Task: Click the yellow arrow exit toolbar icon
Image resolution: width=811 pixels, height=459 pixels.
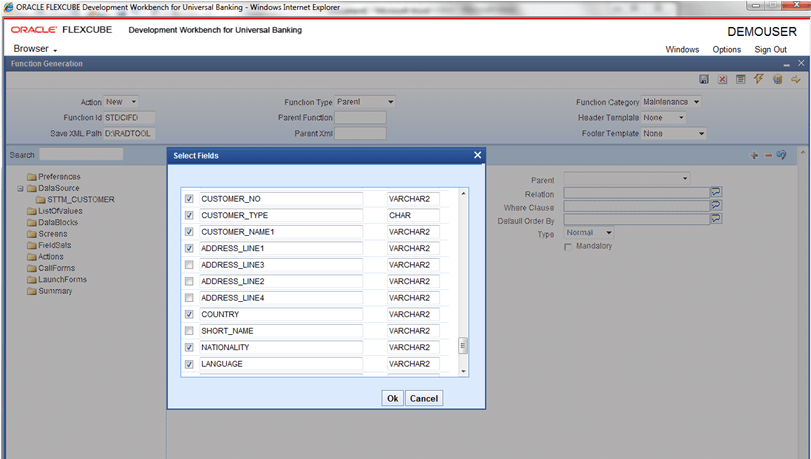Action: (x=795, y=79)
